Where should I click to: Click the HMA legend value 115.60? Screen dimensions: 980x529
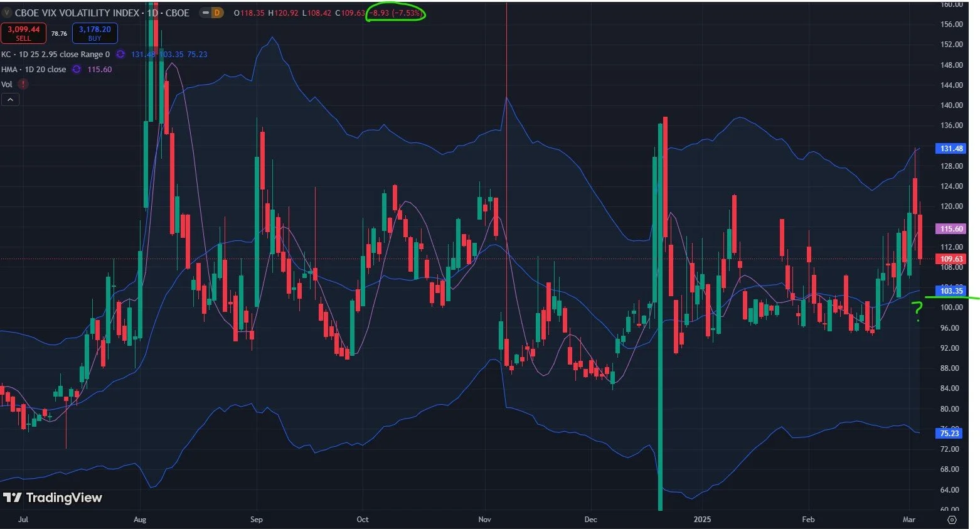tap(100, 69)
